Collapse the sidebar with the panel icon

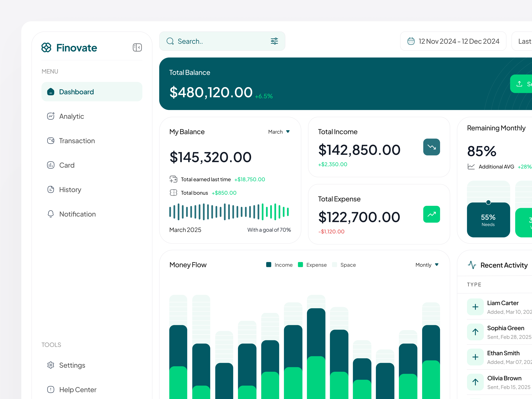137,48
